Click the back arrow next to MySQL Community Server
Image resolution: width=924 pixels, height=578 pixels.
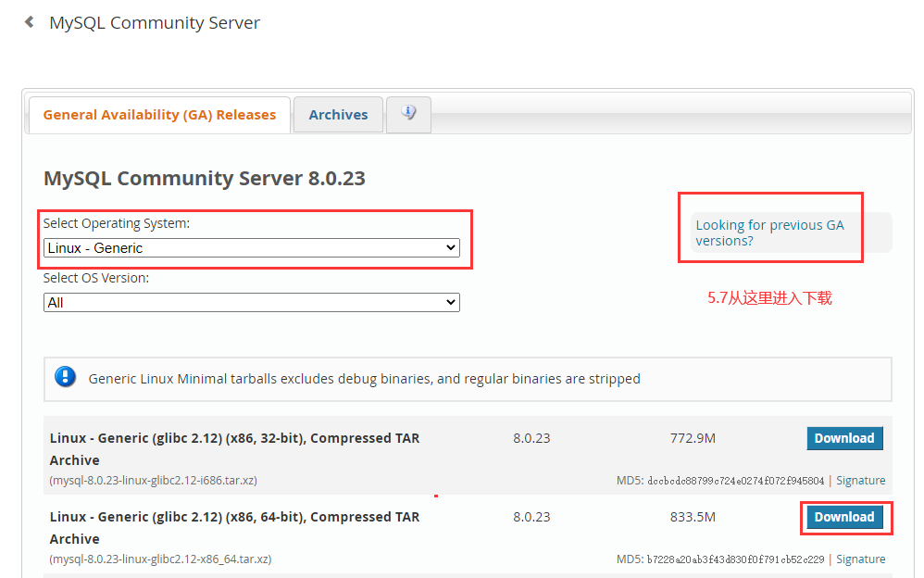28,22
